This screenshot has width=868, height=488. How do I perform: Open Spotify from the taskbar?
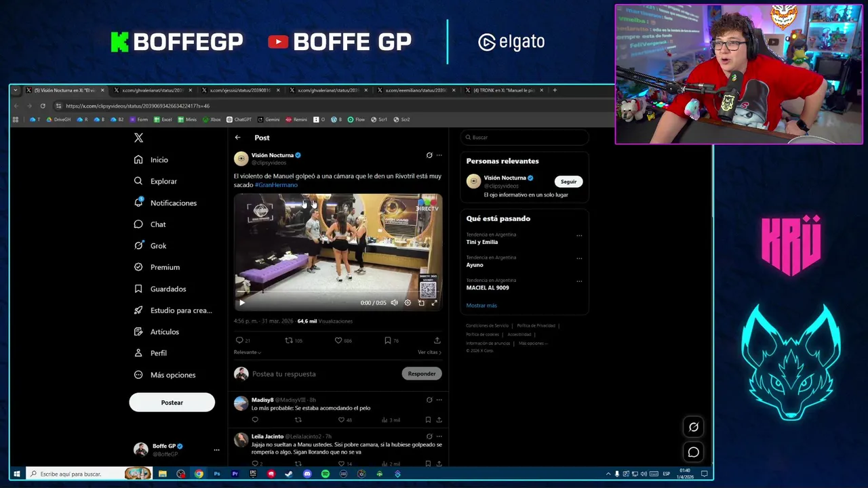[x=325, y=474]
